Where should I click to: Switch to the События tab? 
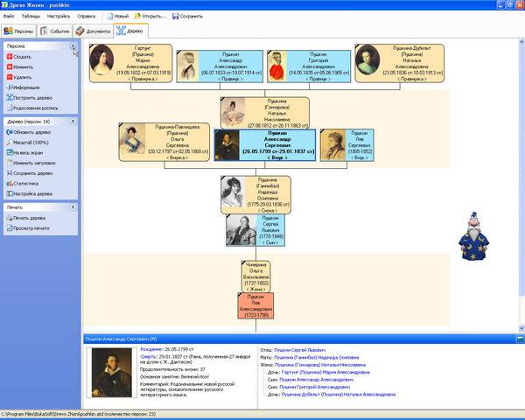(x=55, y=31)
